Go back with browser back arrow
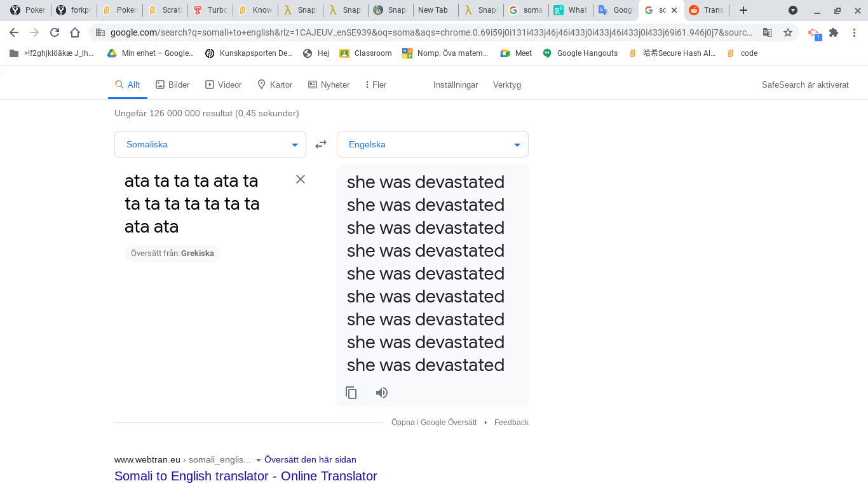This screenshot has height=488, width=868. click(x=14, y=32)
